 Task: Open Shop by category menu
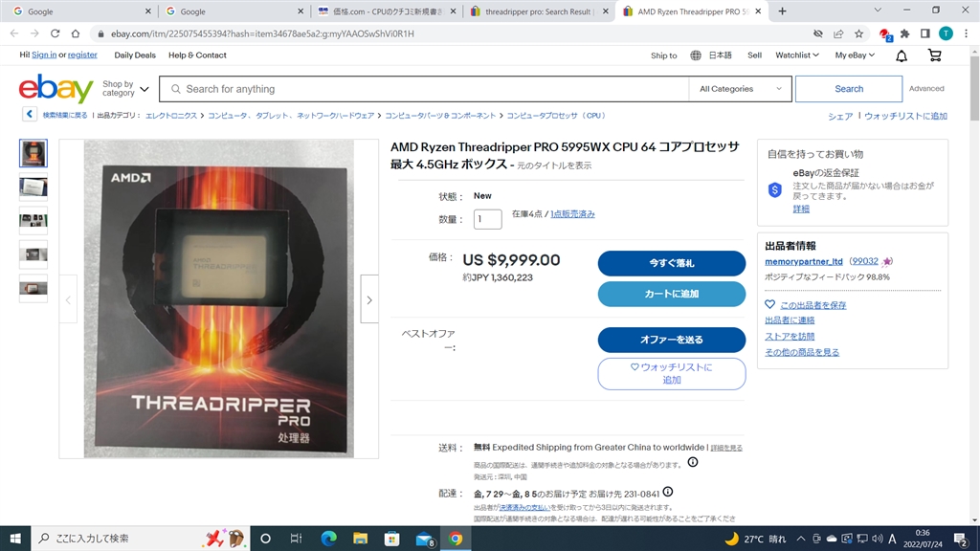(x=125, y=89)
